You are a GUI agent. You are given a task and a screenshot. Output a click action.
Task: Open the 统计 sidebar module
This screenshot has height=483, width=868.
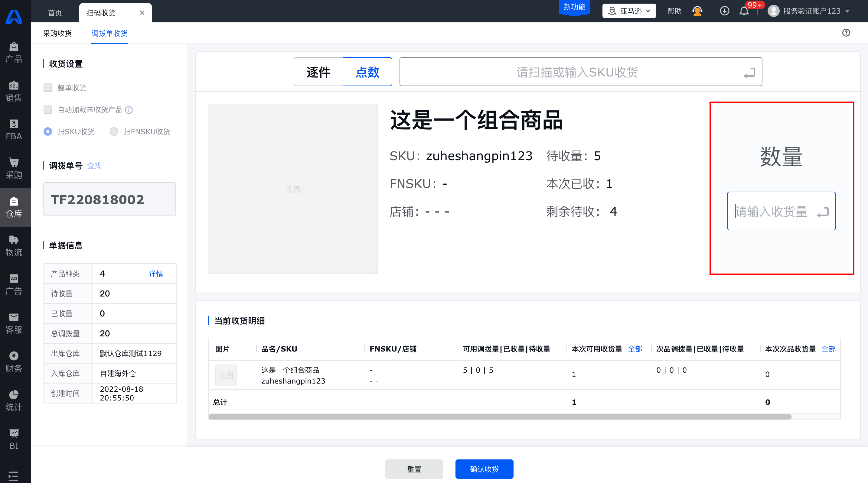tap(14, 401)
